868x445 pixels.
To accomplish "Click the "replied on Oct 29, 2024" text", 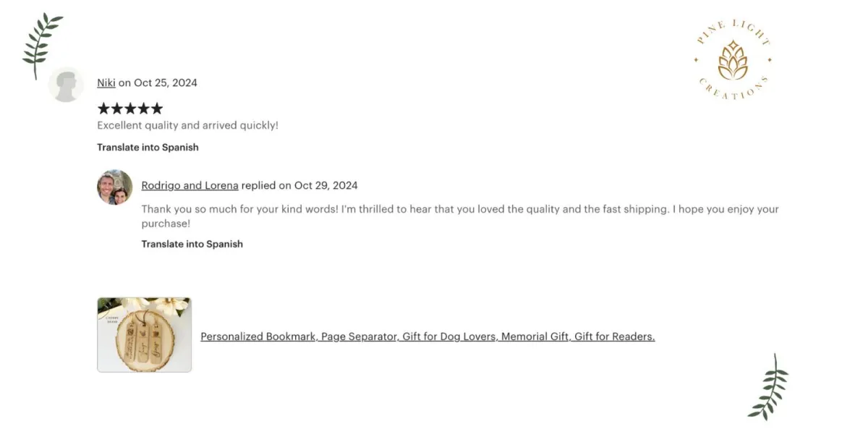I will [x=299, y=185].
